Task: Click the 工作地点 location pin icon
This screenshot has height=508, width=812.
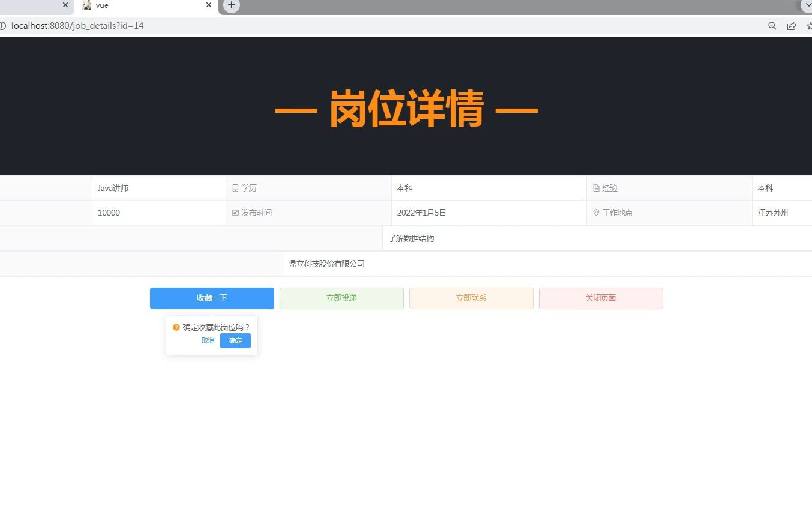Action: coord(596,213)
